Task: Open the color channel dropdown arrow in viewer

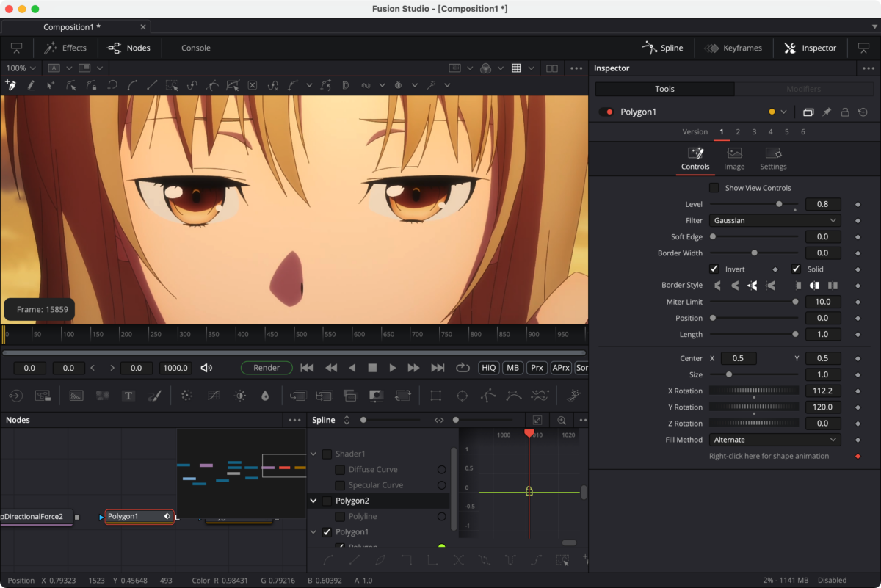Action: point(501,68)
